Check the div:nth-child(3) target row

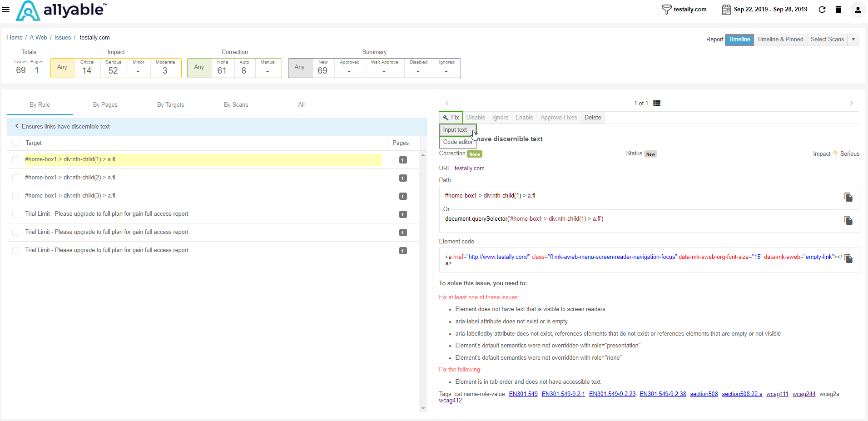[16, 196]
